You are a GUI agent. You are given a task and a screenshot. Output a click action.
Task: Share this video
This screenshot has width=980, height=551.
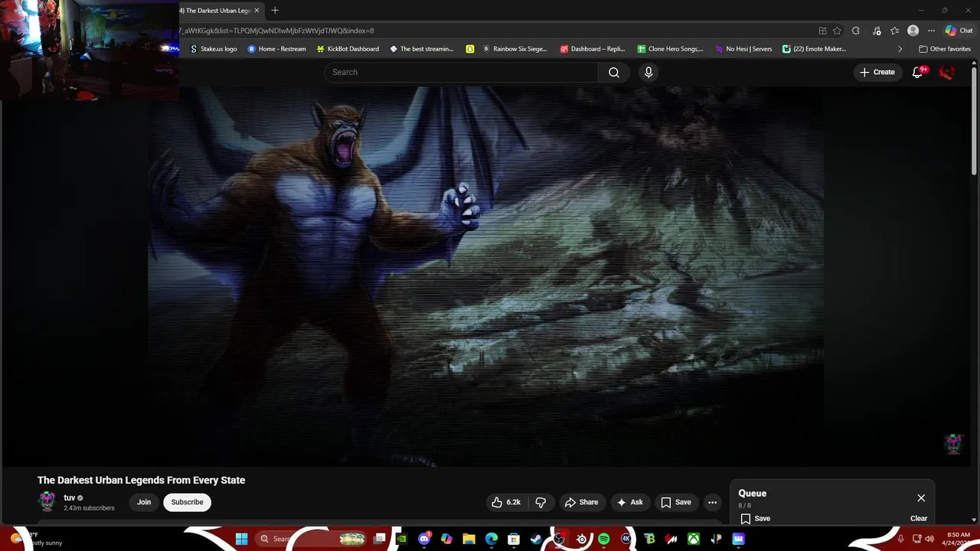(581, 502)
